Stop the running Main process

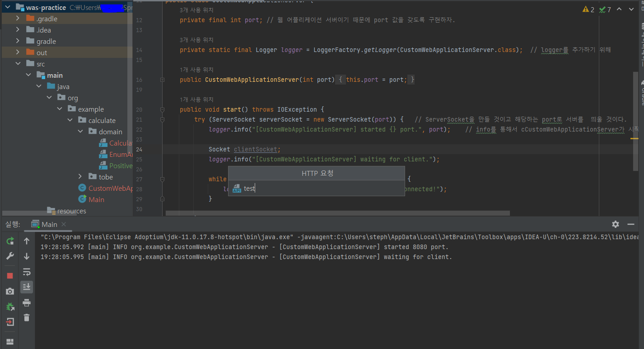(10, 275)
